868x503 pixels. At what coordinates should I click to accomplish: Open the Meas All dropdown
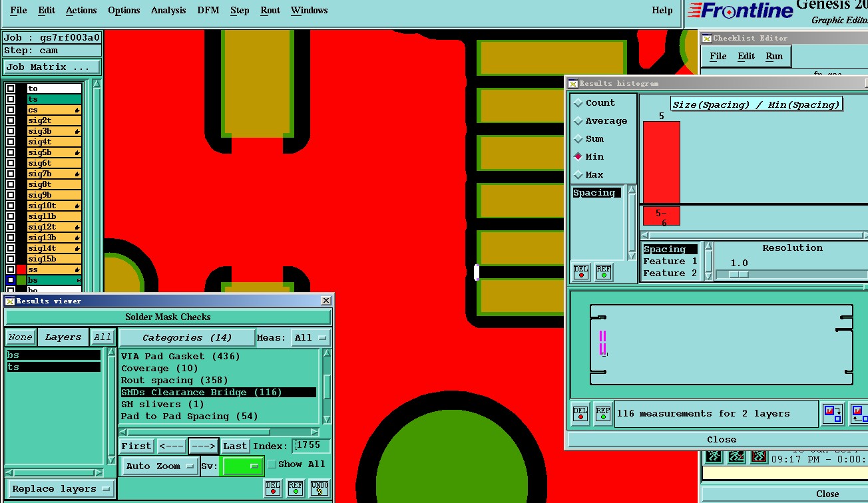tap(312, 338)
